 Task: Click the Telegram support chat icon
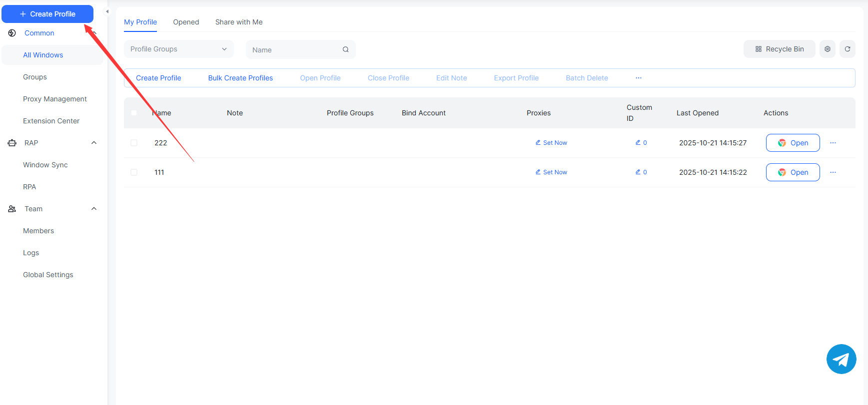coord(841,359)
